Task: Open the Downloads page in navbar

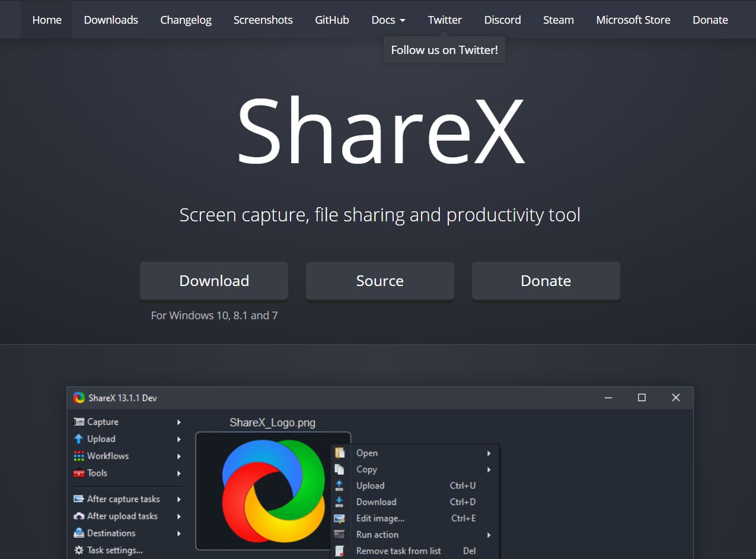Action: [x=111, y=20]
